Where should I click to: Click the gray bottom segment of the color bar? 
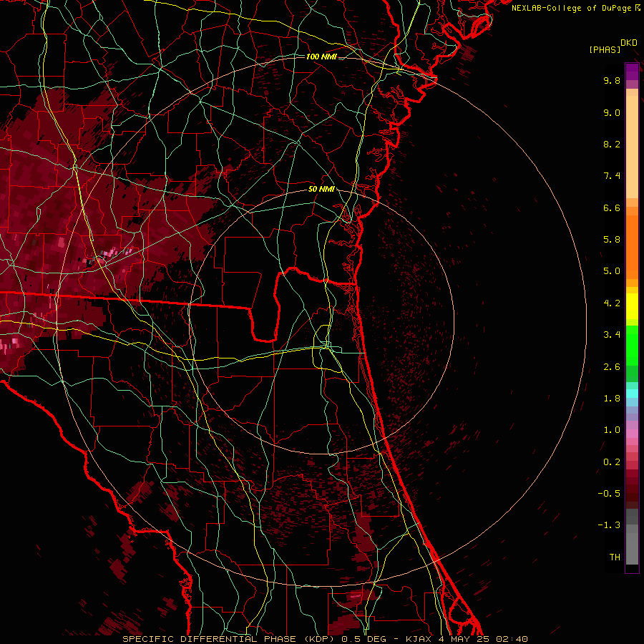tap(632, 537)
